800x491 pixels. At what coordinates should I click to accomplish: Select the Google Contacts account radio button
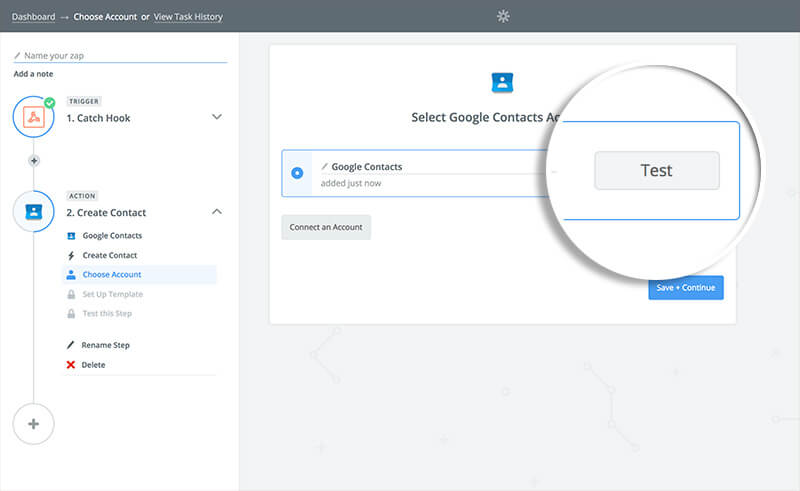click(x=297, y=173)
